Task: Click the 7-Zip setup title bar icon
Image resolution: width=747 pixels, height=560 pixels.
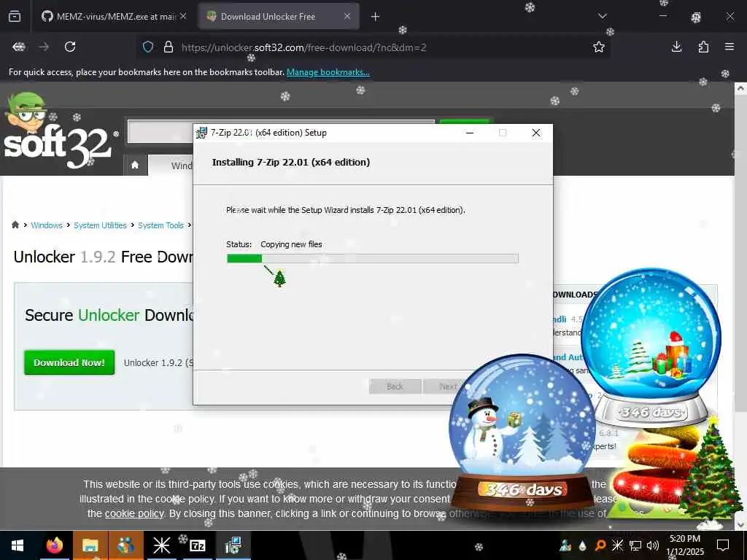Action: [201, 133]
